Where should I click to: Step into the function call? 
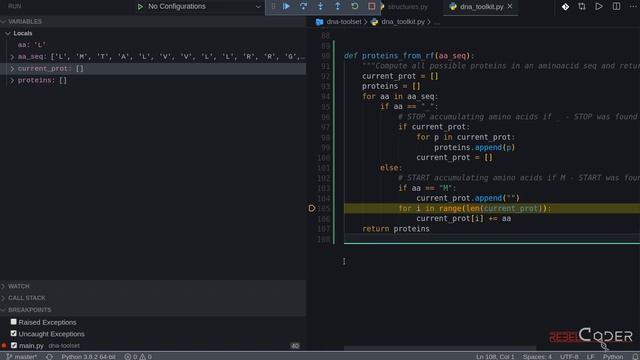click(320, 7)
